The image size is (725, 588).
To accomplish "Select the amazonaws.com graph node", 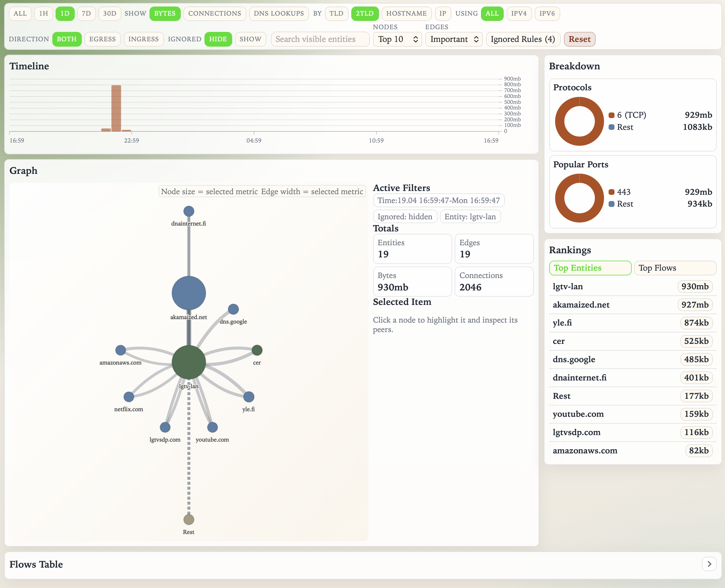I will 121,350.
